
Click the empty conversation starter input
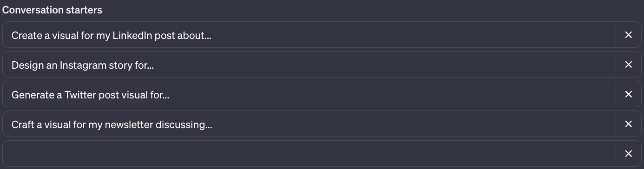pos(309,154)
